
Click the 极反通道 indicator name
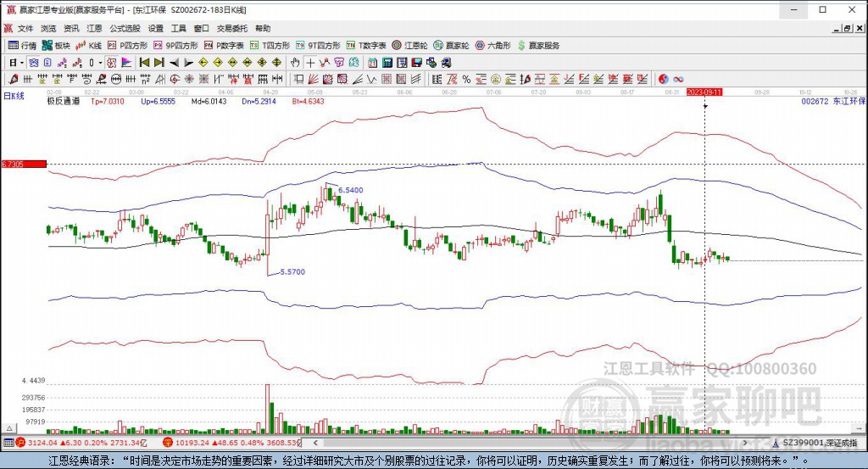63,101
